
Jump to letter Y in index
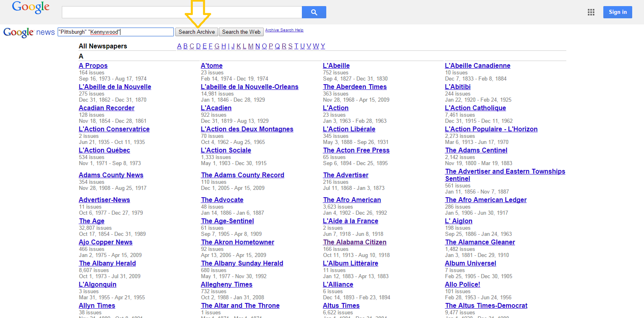click(323, 46)
